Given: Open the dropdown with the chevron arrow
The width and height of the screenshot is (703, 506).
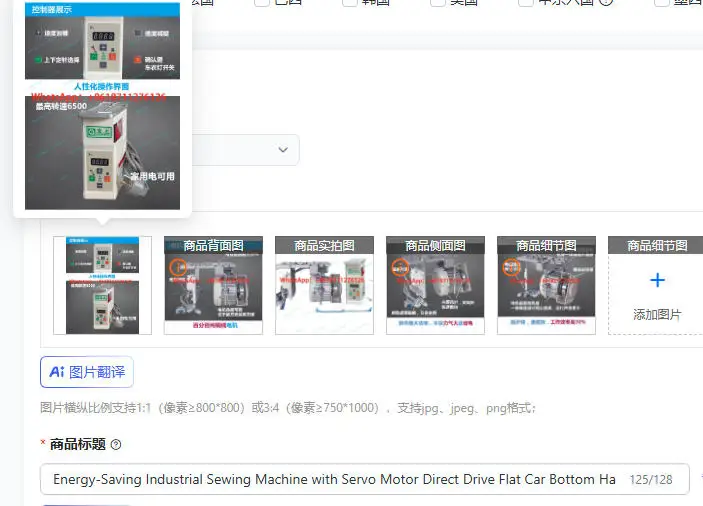Looking at the screenshot, I should [246, 150].
